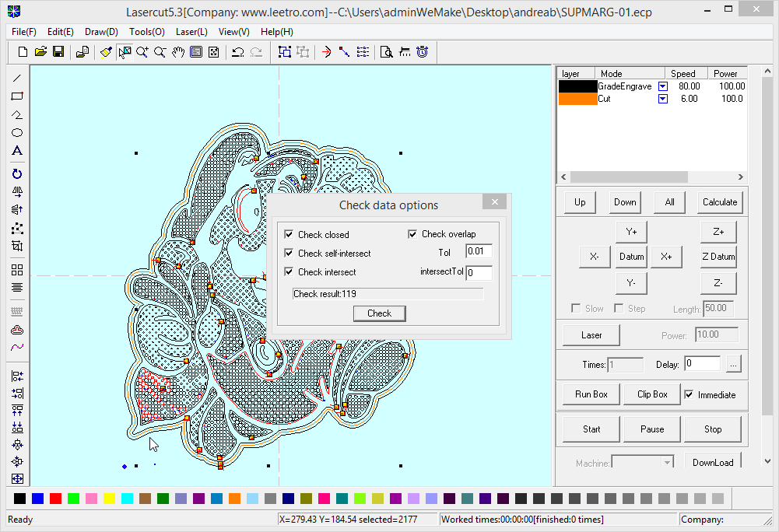Open the Tools(O) menu
779x532 pixels.
point(146,32)
